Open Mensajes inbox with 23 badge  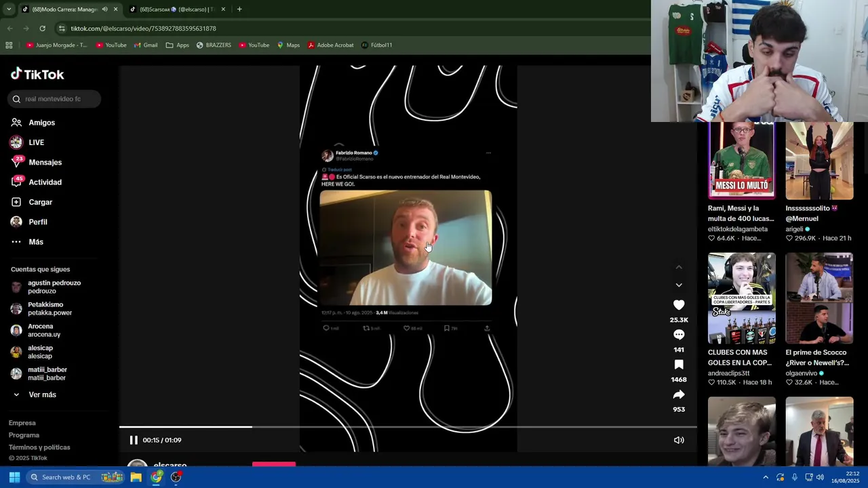pyautogui.click(x=17, y=162)
